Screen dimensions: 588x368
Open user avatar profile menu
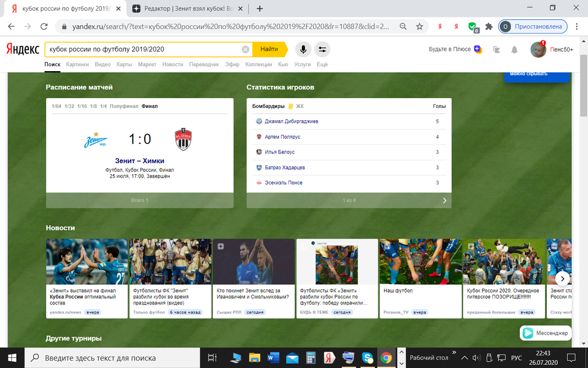pos(538,49)
